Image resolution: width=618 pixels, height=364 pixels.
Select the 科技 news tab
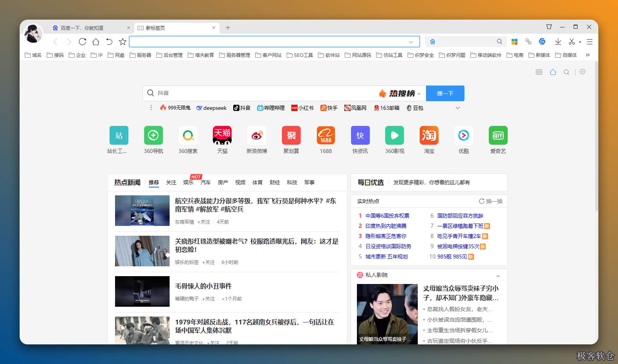(x=292, y=182)
